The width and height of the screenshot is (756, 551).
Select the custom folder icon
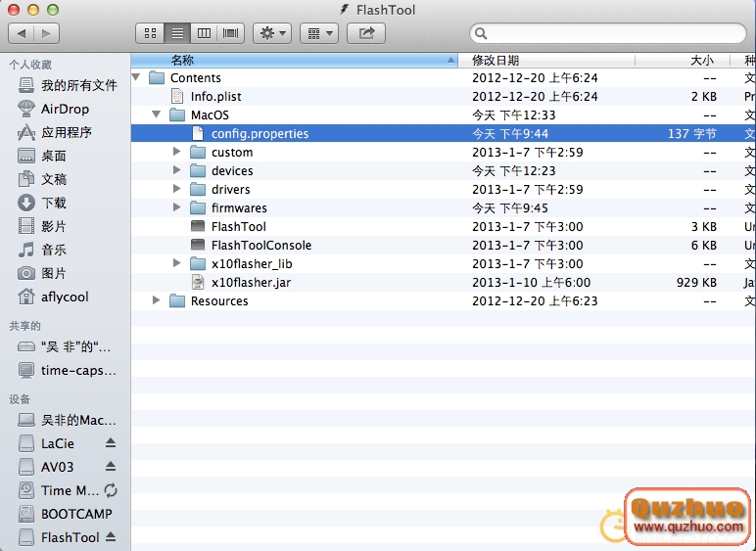point(198,153)
